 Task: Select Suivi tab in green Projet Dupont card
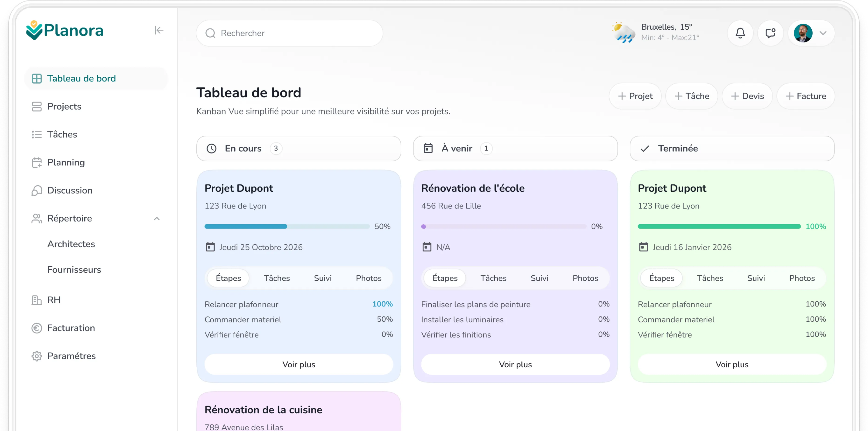756,278
